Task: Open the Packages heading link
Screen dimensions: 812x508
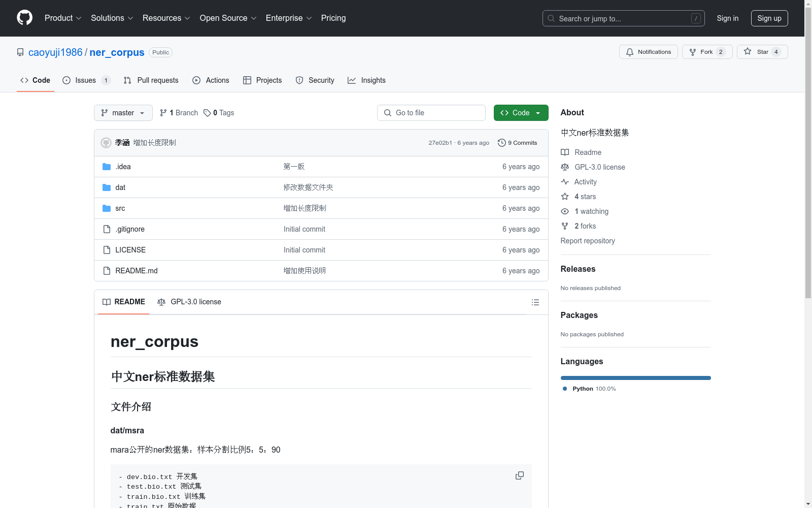Action: point(579,315)
